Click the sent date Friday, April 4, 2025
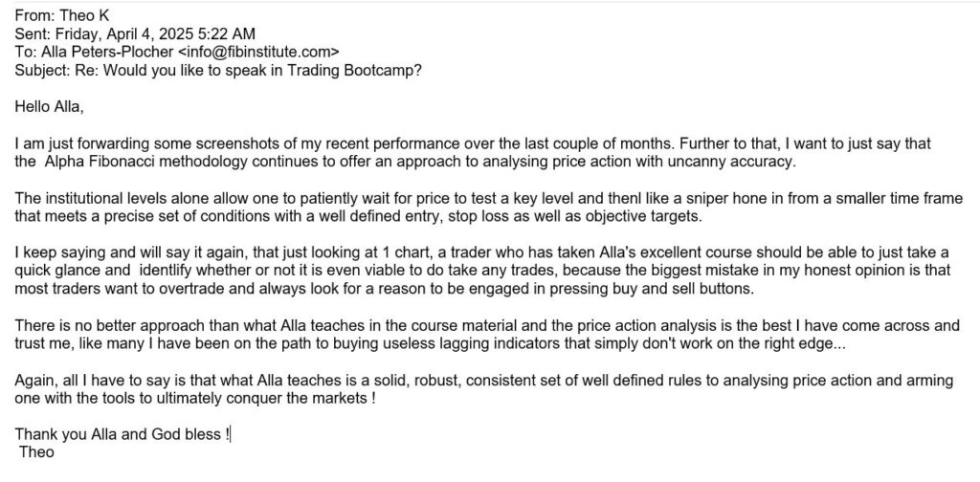This screenshot has height=482, width=980. pyautogui.click(x=140, y=33)
